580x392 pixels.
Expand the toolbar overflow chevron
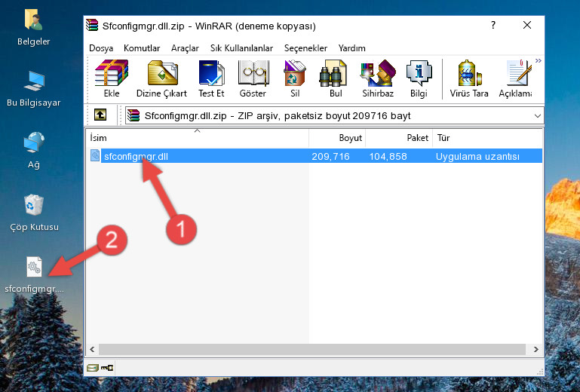click(539, 60)
